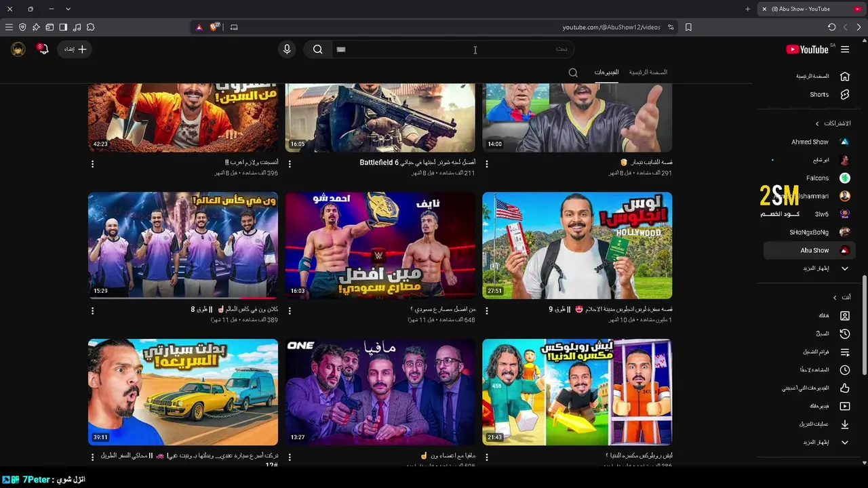This screenshot has width=868, height=488.
Task: Open Your channel (قناتك) in sidebar
Action: [x=823, y=316]
